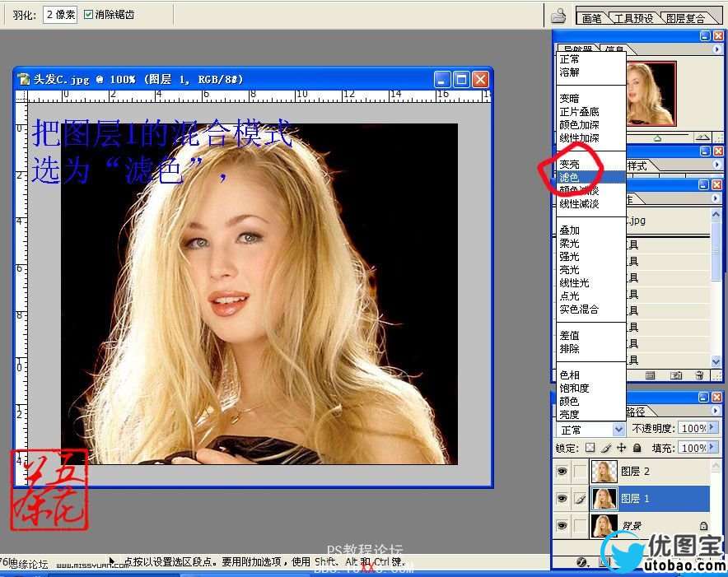
Task: Click document icon in 头发C.jpg title bar
Action: click(23, 79)
